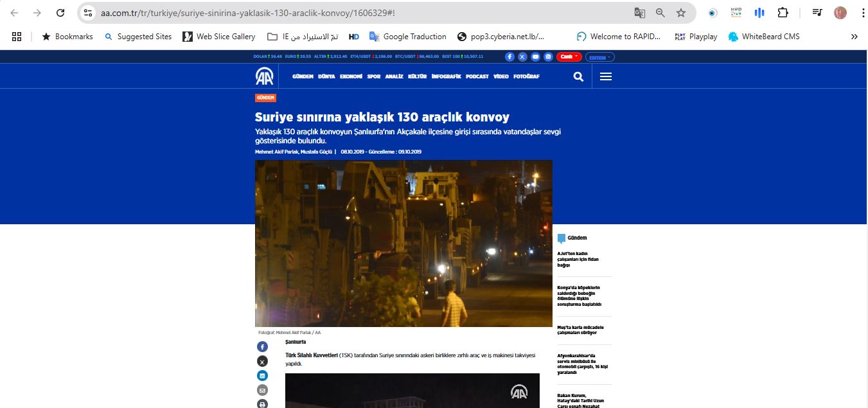Show more bookmarks with the chevron
868x408 pixels.
tap(854, 37)
